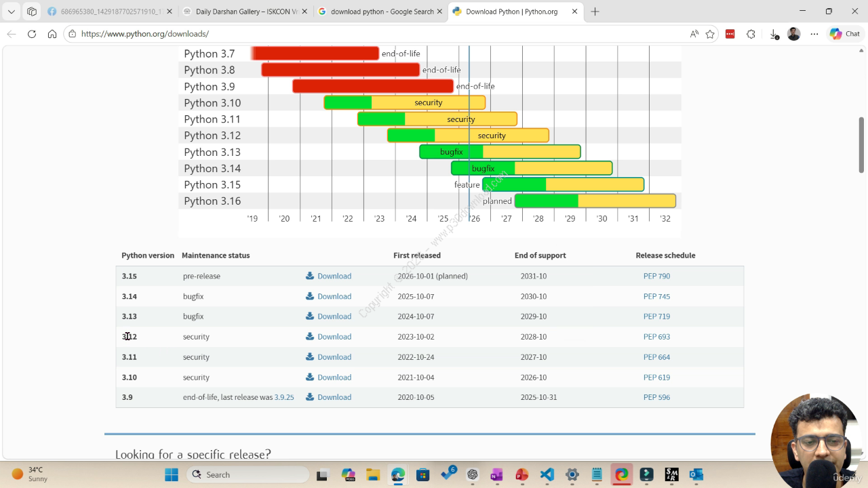Open PEP 745 release schedule
868x488 pixels.
pyautogui.click(x=656, y=296)
